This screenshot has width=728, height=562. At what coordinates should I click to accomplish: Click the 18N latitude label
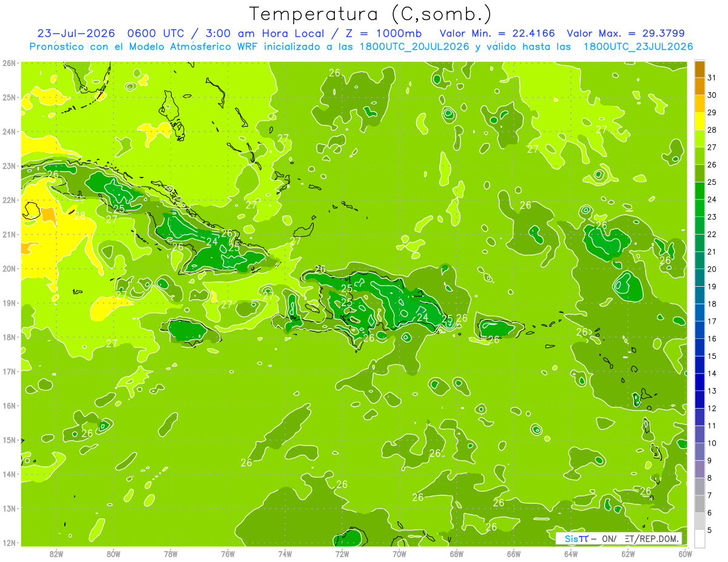point(8,337)
